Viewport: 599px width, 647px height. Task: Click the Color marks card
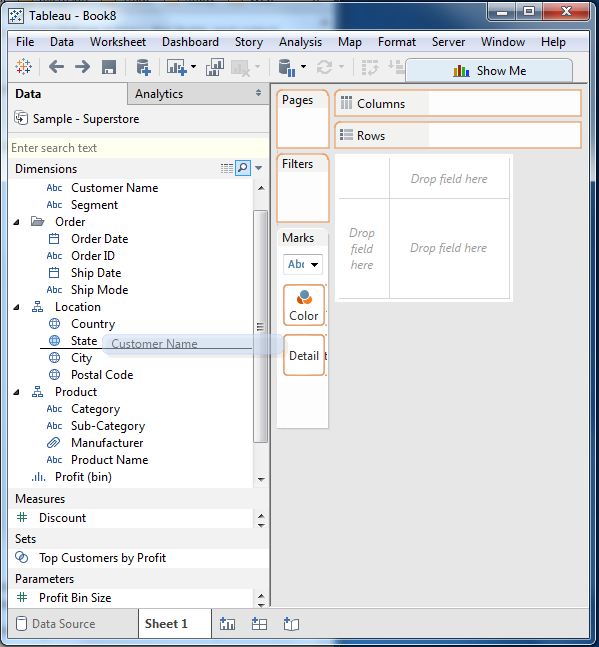[x=304, y=305]
